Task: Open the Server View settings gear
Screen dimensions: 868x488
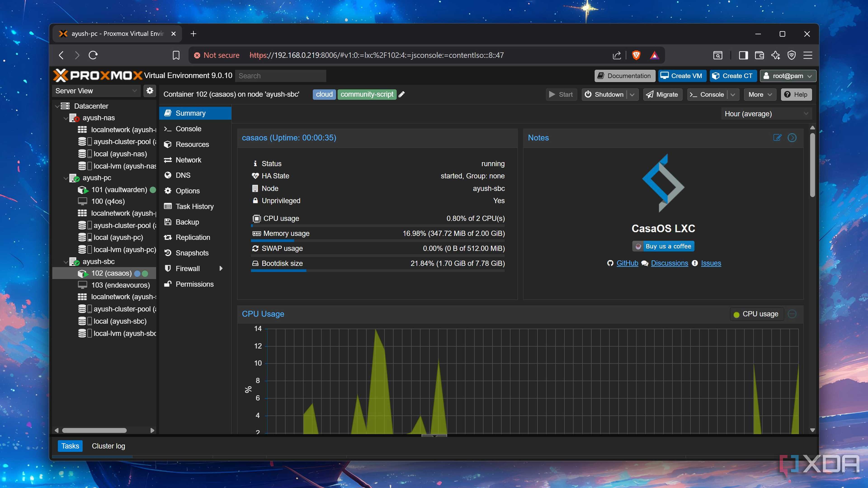Action: pos(150,91)
